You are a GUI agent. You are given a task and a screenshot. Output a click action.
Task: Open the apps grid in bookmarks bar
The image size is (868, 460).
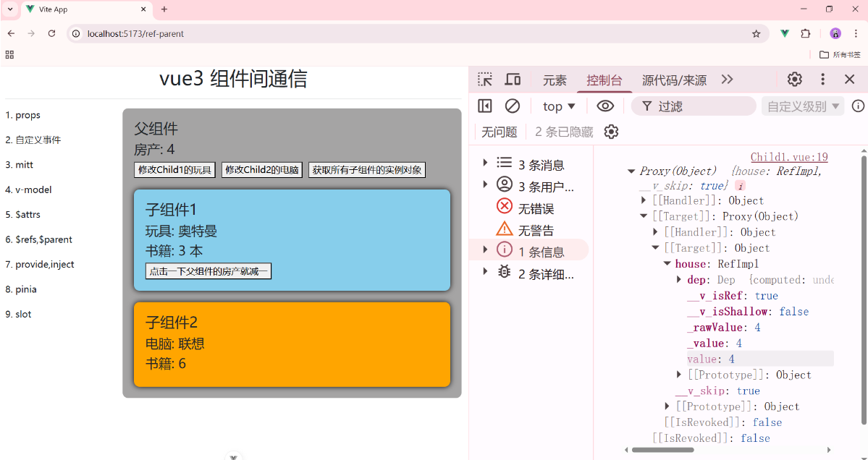[9, 55]
